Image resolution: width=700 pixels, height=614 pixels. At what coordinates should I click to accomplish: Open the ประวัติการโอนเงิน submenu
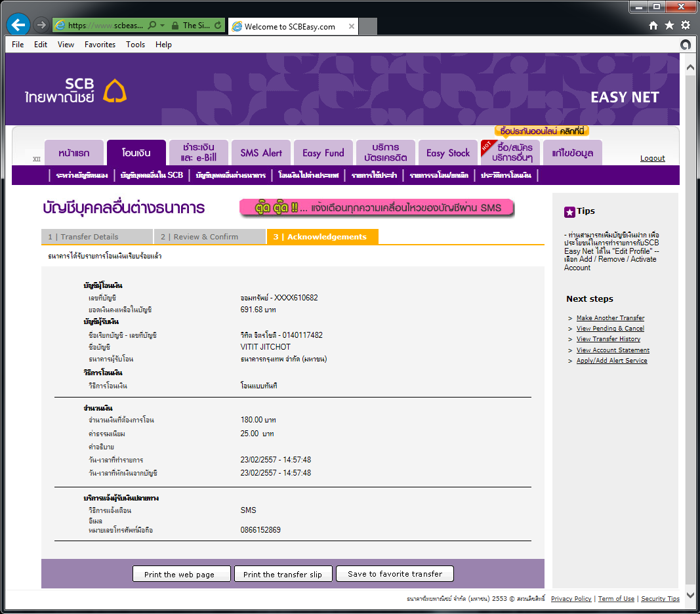pyautogui.click(x=506, y=175)
